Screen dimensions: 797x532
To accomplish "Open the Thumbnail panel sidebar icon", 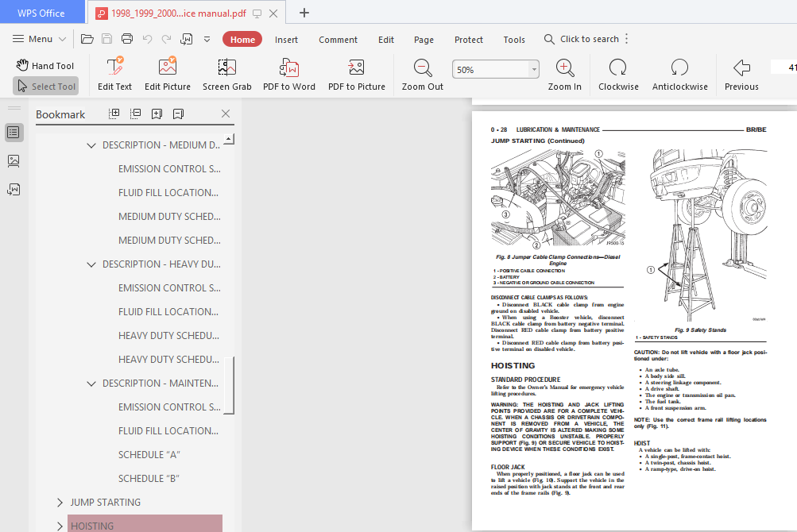I will 14,161.
